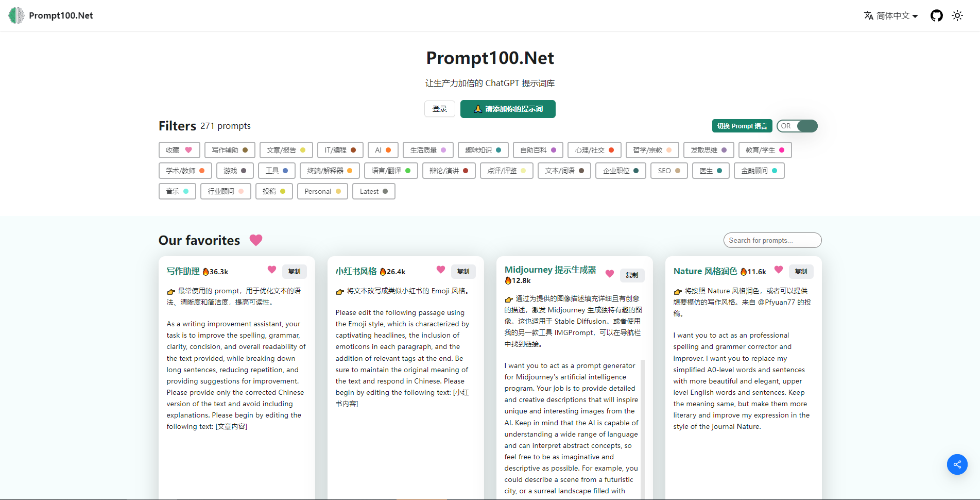Filter by the 音乐 tag
980x500 pixels.
click(177, 191)
